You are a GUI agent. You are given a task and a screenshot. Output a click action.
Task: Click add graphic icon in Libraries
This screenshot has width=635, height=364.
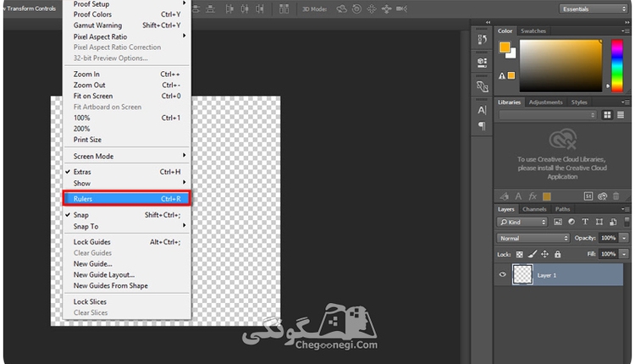[x=505, y=196]
